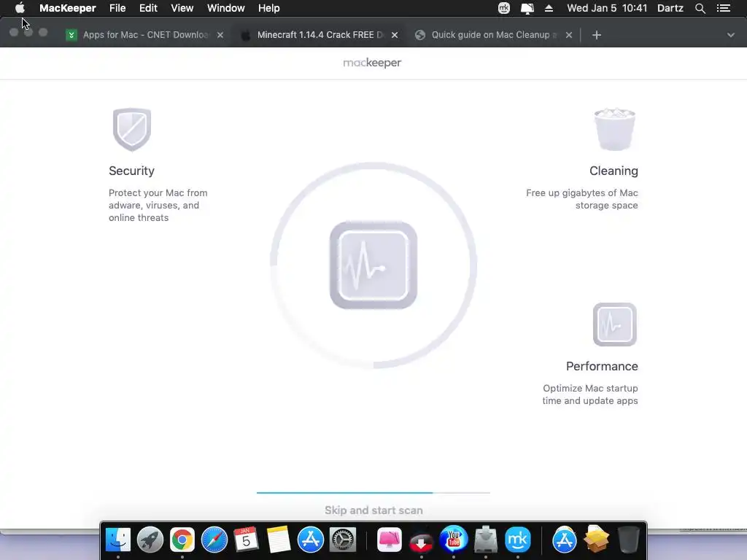Open Calendar showing Jan 5 in the dock
The width and height of the screenshot is (747, 560).
click(x=247, y=540)
